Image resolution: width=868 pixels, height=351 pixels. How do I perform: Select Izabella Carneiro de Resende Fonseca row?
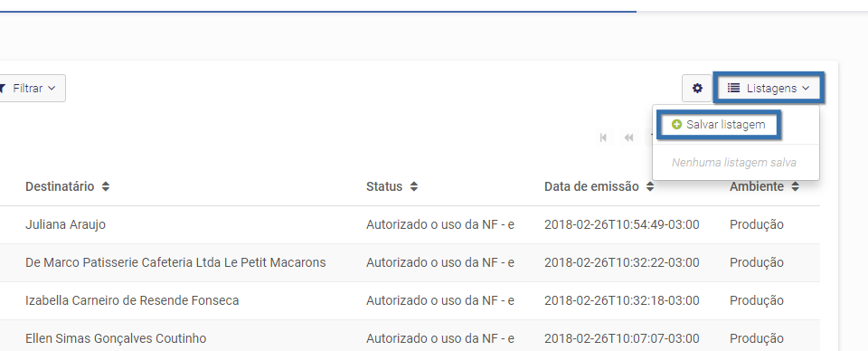click(410, 300)
